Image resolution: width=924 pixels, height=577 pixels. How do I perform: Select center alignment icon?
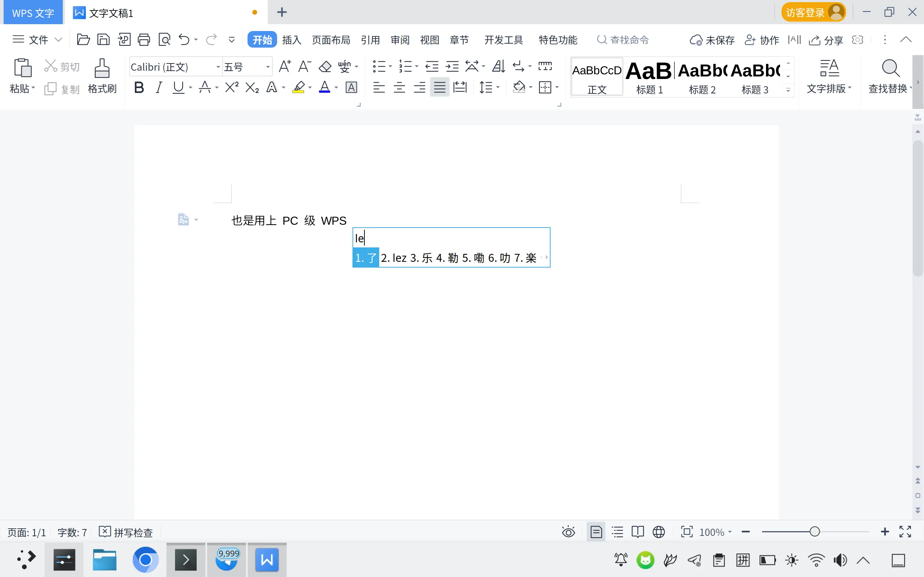(399, 87)
